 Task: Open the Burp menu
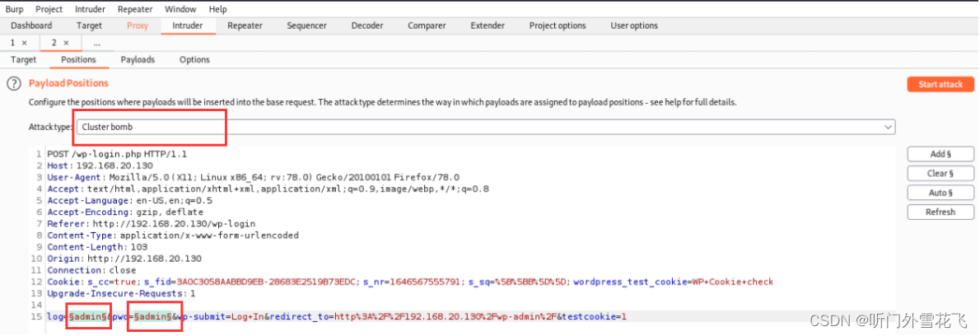pyautogui.click(x=14, y=9)
